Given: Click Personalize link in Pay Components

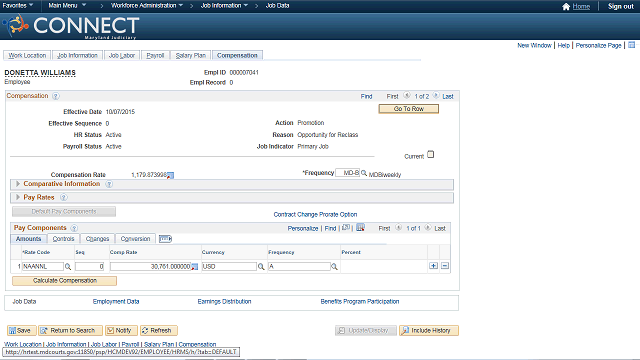Looking at the screenshot, I should [x=303, y=229].
